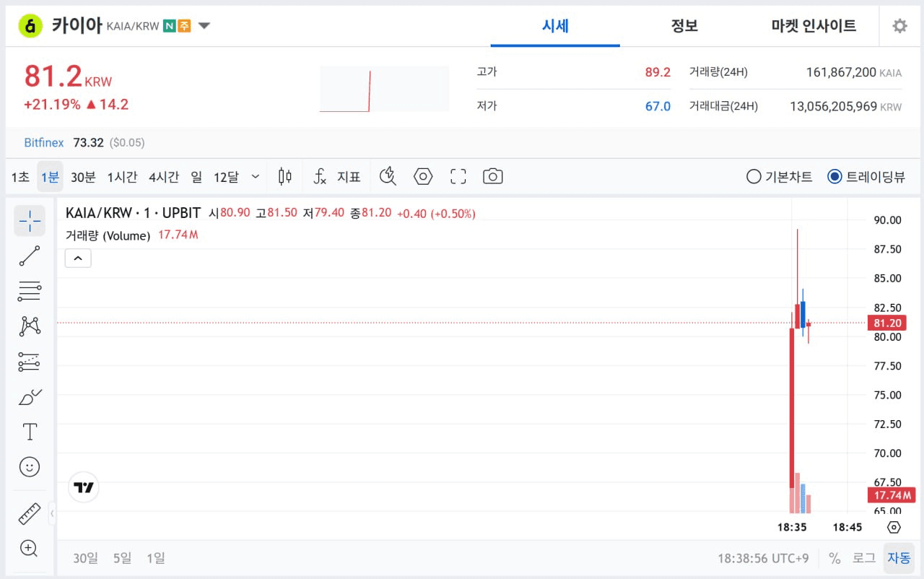Open the 18:38:56 UTC+9 timezone menu
Image resolution: width=924 pixels, height=579 pixels.
point(764,558)
